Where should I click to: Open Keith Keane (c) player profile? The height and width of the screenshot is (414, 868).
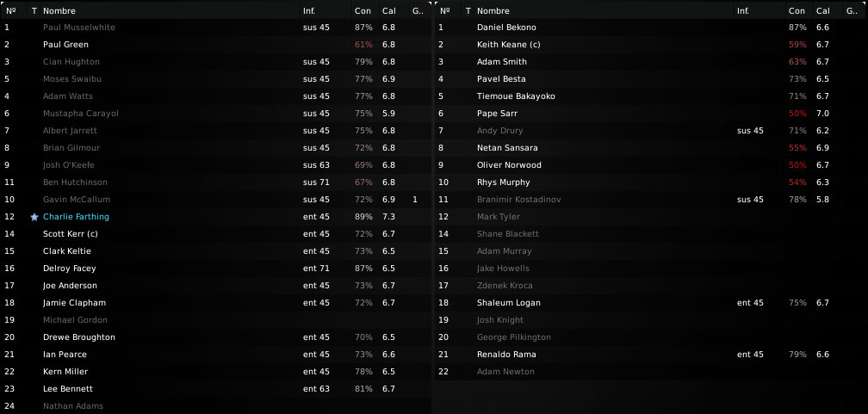pyautogui.click(x=508, y=44)
